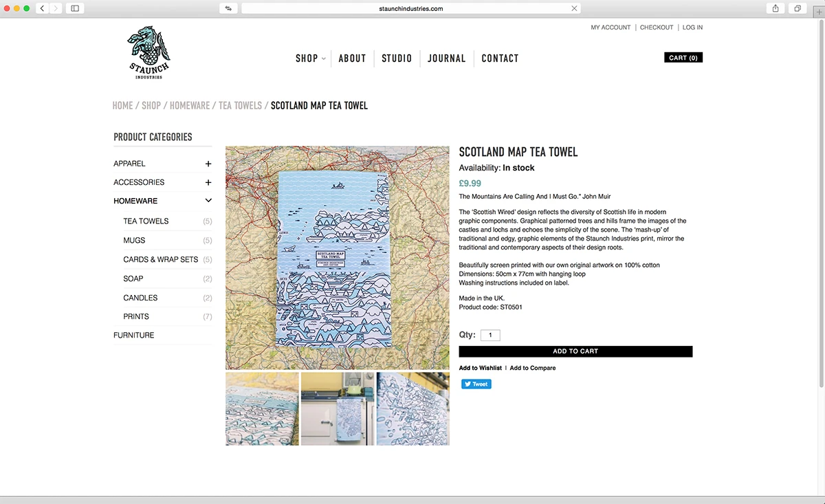Expand the Accessories category plus sign
825x504 pixels.
click(x=208, y=182)
